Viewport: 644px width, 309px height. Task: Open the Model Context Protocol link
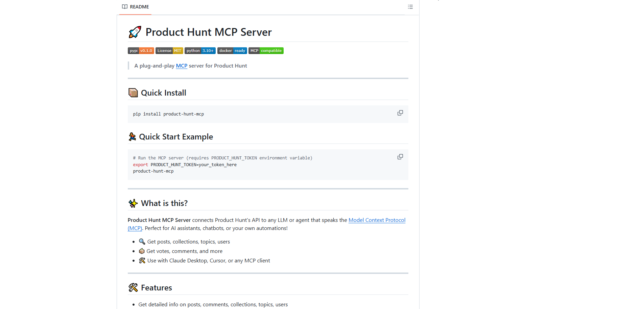click(377, 220)
